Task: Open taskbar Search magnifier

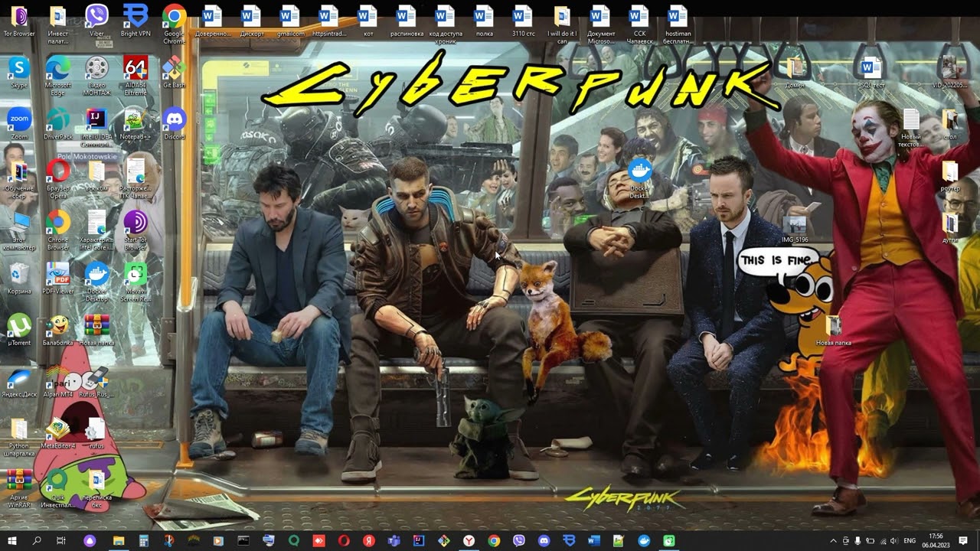Action: click(37, 541)
